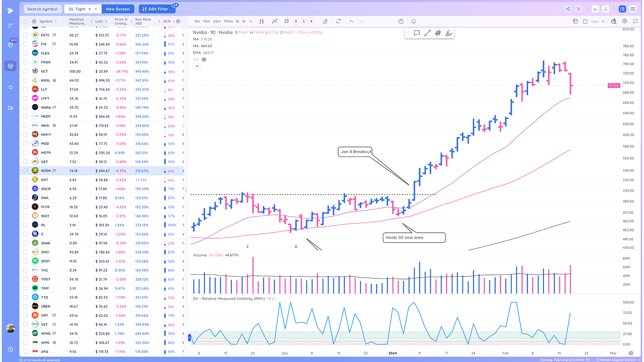Open chart layout panel icon
Screen dimensions: 644x362
[x=575, y=21]
